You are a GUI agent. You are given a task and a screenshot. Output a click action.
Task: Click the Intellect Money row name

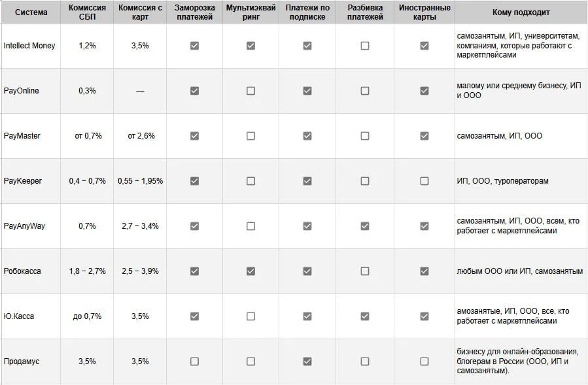click(x=29, y=46)
